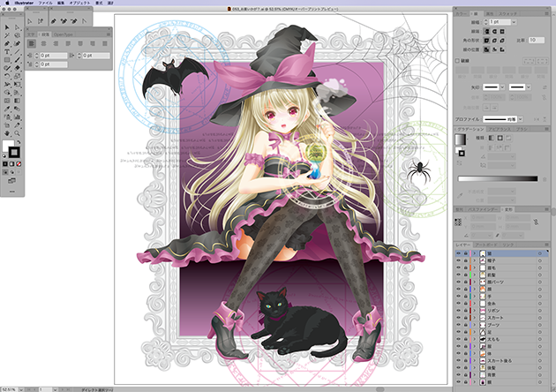556x392 pixels.
Task: Open the Apple menu
Action: click(x=7, y=3)
